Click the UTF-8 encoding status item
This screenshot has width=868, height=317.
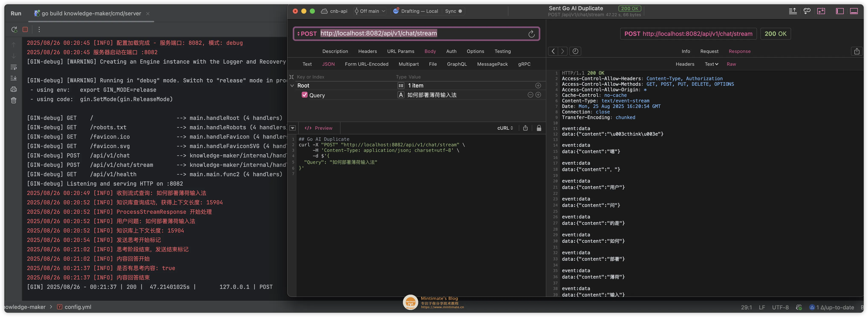click(780, 308)
